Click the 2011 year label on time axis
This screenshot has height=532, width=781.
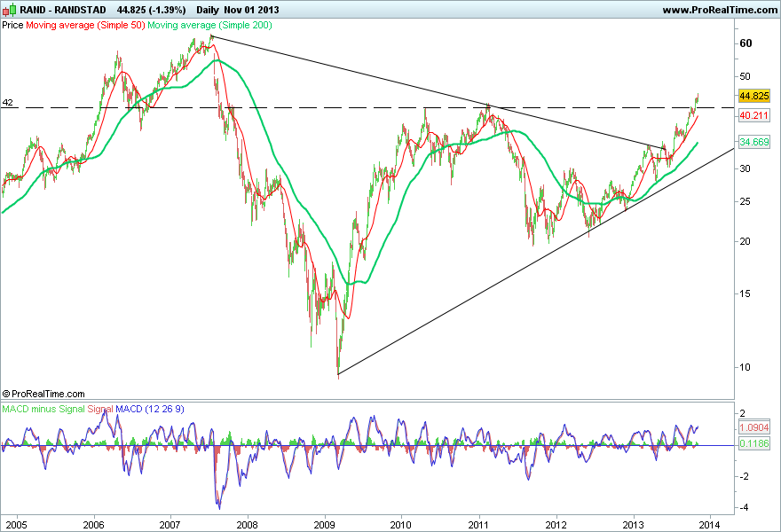point(479,525)
